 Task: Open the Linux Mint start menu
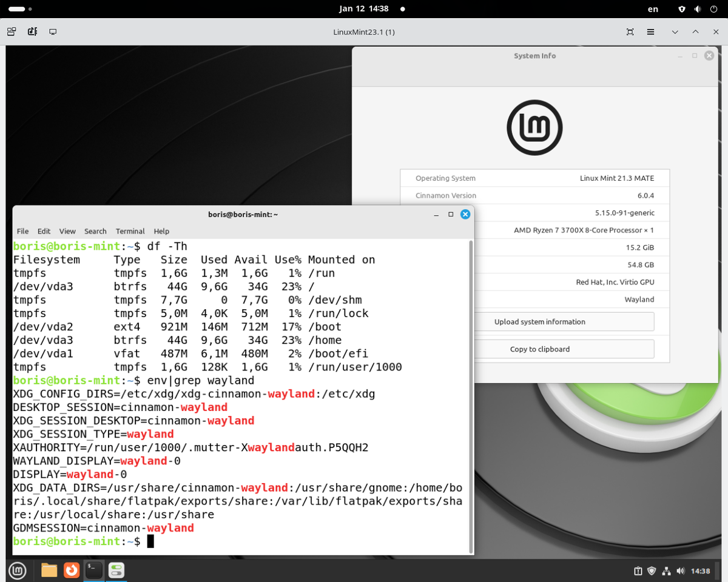pos(17,570)
